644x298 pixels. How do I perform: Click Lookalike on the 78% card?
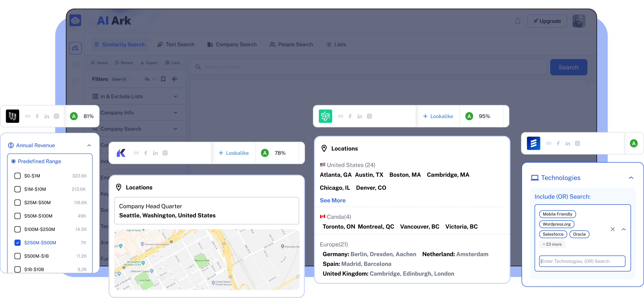click(x=234, y=153)
